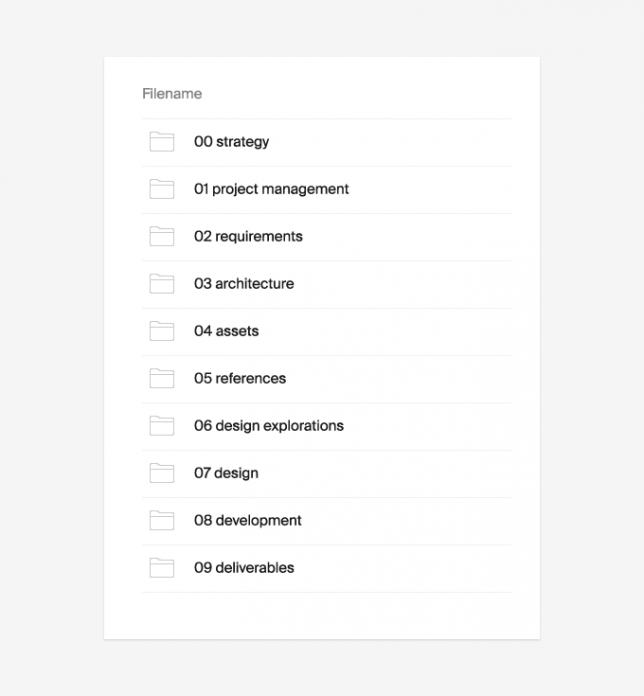Select the 05 references folder icon

point(162,378)
